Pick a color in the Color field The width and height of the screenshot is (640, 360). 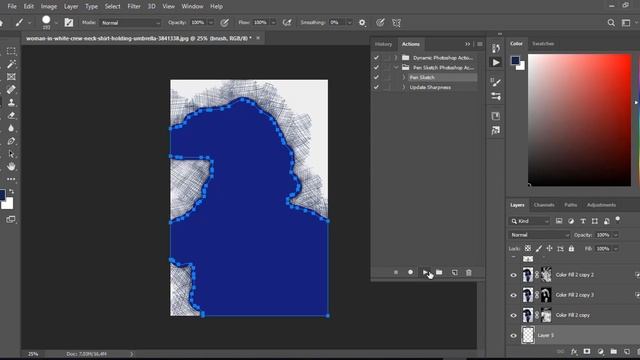click(579, 120)
